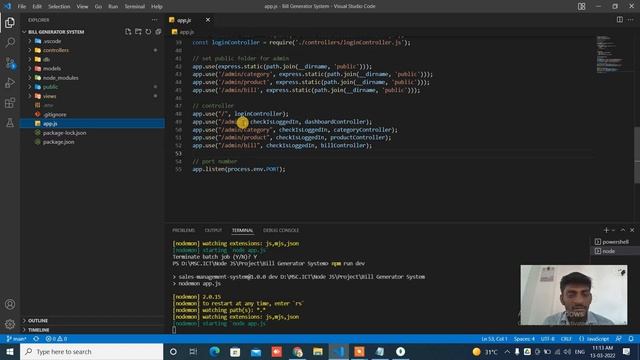Open Microsoft Edge from taskbar
The height and width of the screenshot is (360, 640).
click(x=215, y=351)
